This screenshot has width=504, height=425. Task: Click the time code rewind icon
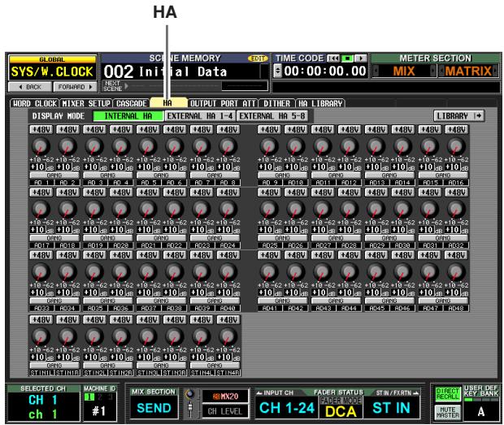(x=333, y=59)
